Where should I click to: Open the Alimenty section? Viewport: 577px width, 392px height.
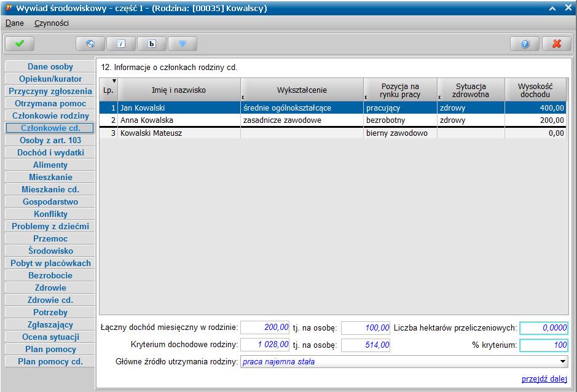click(50, 165)
